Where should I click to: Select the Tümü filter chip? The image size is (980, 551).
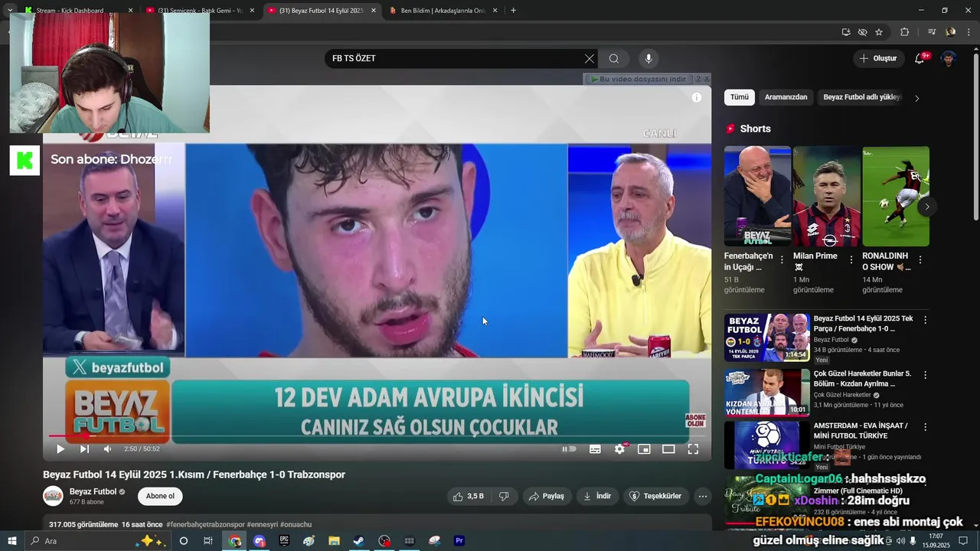tap(740, 97)
